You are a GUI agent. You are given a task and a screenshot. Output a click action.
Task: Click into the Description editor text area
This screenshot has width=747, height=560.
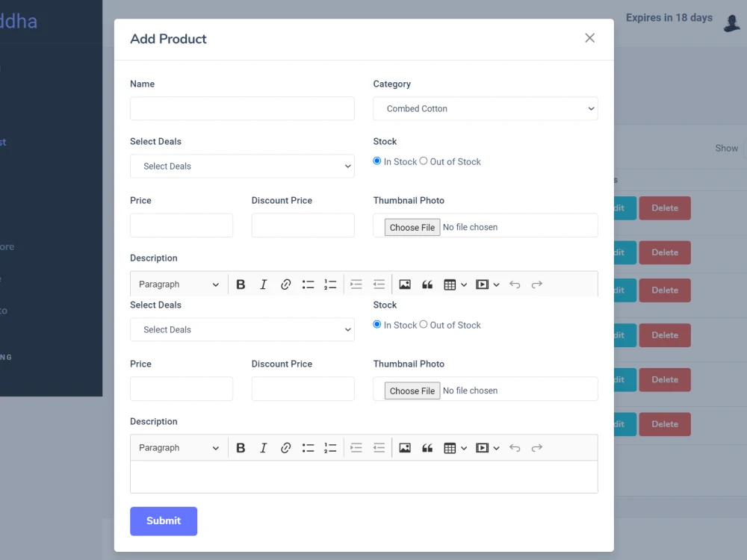(364, 476)
